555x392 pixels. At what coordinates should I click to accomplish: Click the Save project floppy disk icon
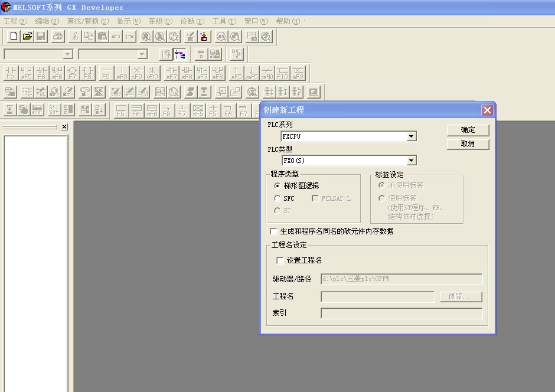(41, 37)
